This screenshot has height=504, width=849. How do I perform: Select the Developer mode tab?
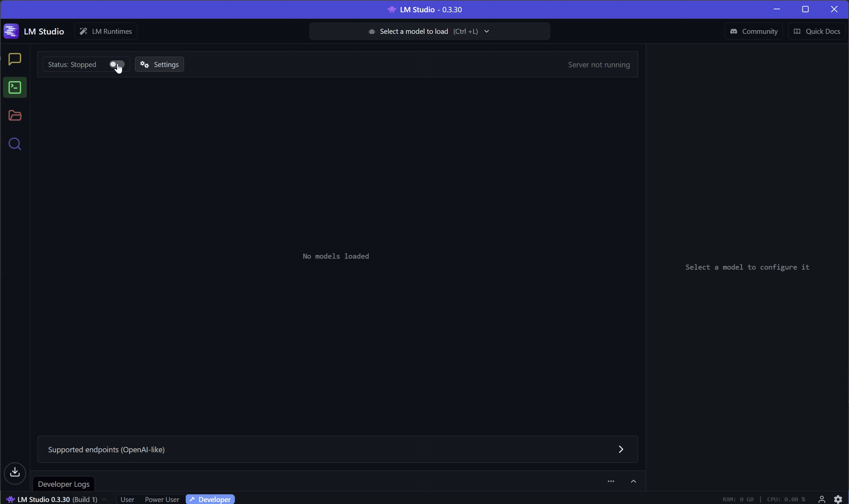pyautogui.click(x=210, y=499)
